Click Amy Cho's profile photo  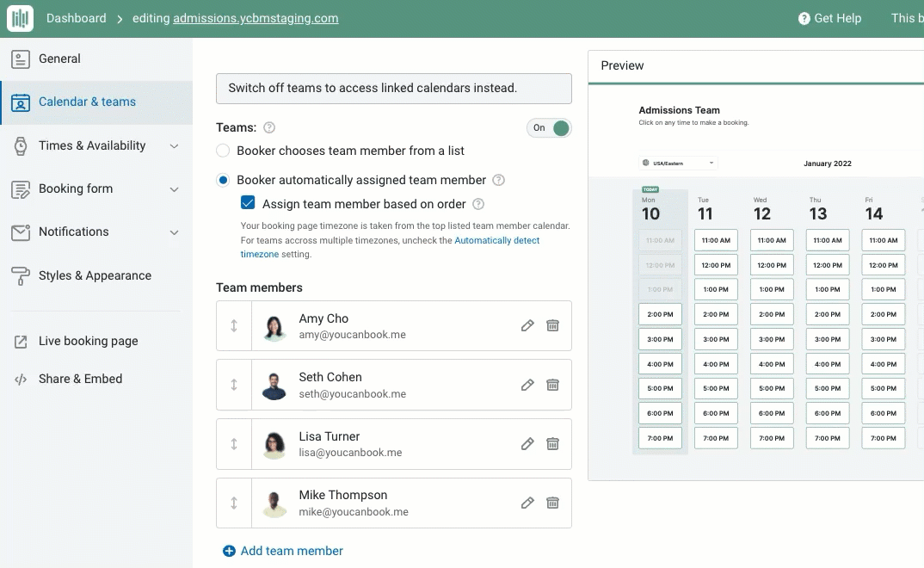[x=274, y=327]
